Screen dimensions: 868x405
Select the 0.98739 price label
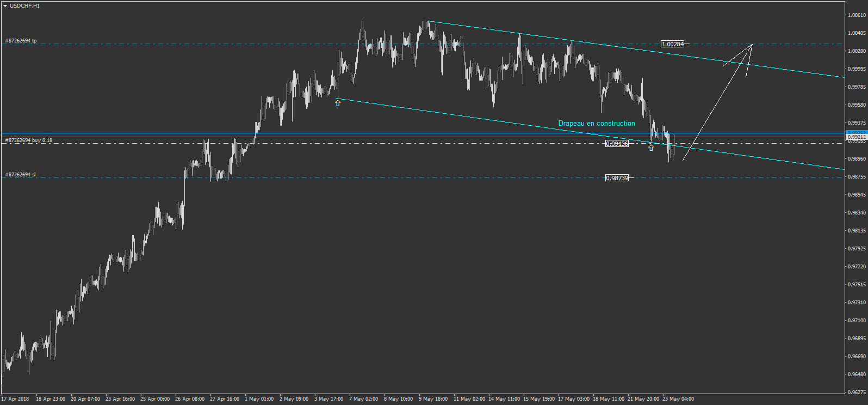coord(617,178)
